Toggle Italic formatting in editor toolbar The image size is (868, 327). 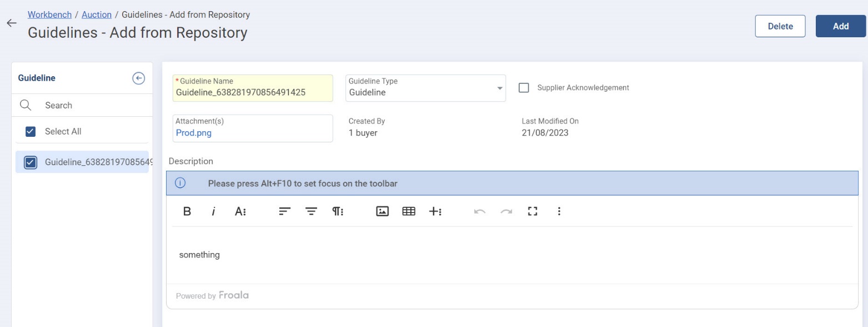213,211
